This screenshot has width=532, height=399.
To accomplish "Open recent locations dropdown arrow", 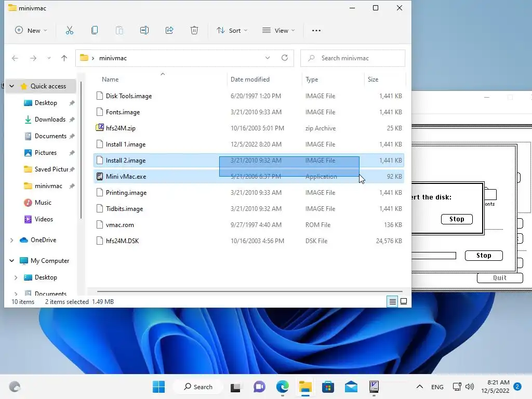I will (x=49, y=58).
